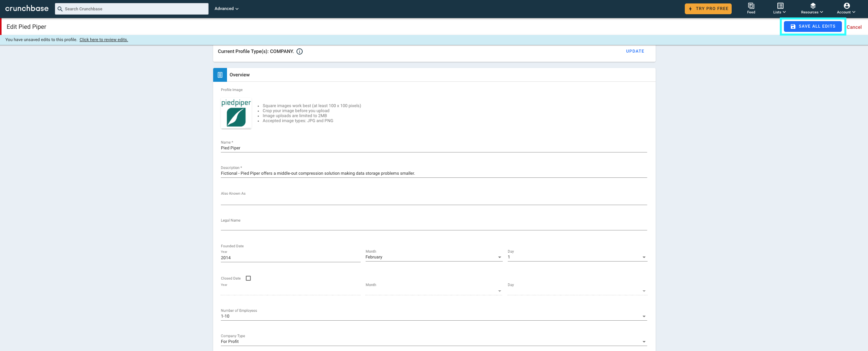Open the Founded Date day dropdown
The height and width of the screenshot is (351, 868).
[x=577, y=257]
